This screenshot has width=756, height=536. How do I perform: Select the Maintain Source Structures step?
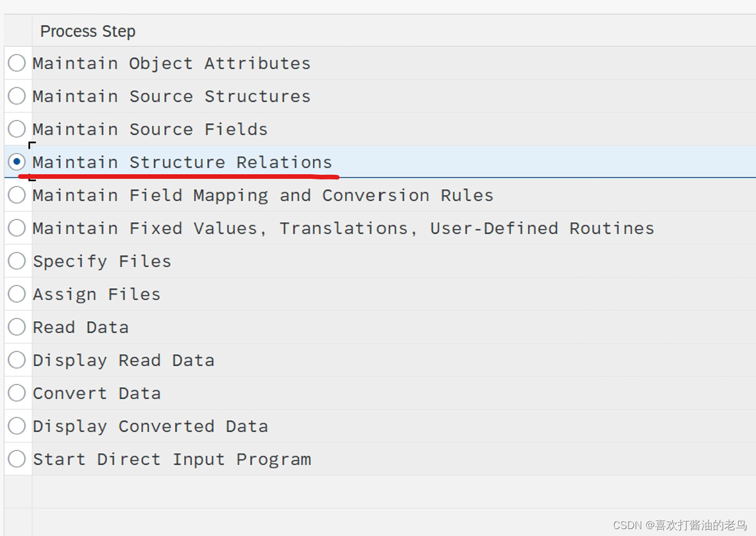17,96
